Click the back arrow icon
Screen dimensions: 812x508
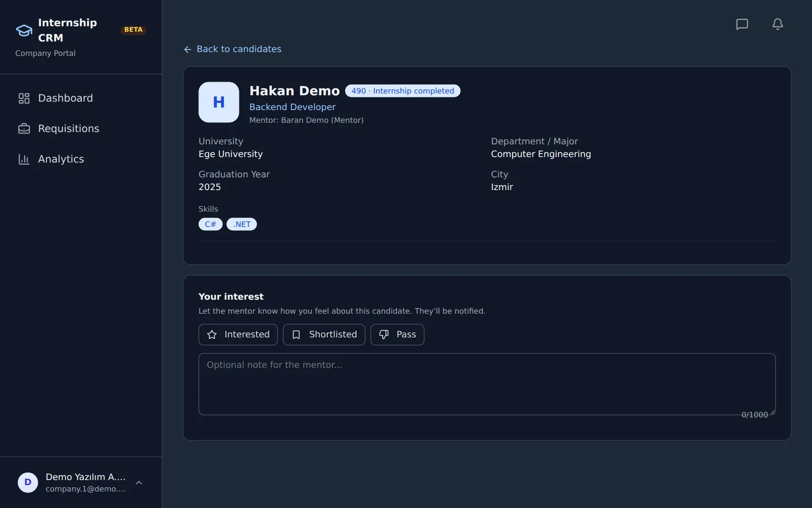coord(188,49)
